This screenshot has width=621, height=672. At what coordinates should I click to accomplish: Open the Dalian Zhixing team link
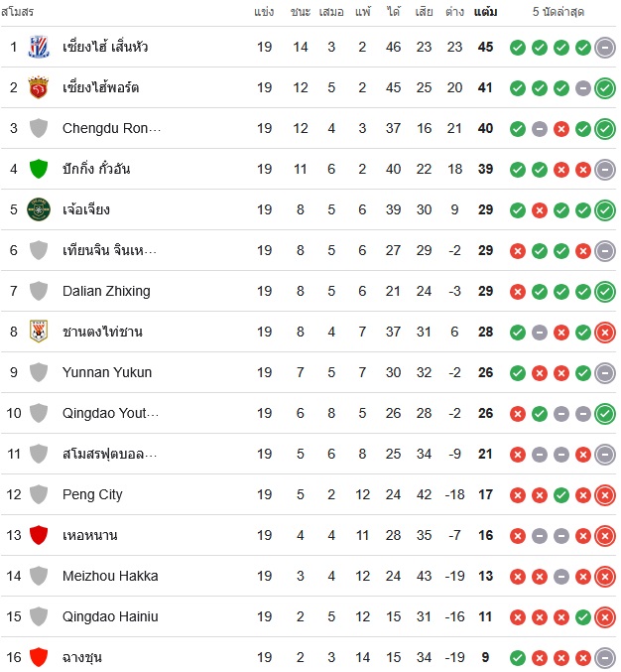point(106,291)
